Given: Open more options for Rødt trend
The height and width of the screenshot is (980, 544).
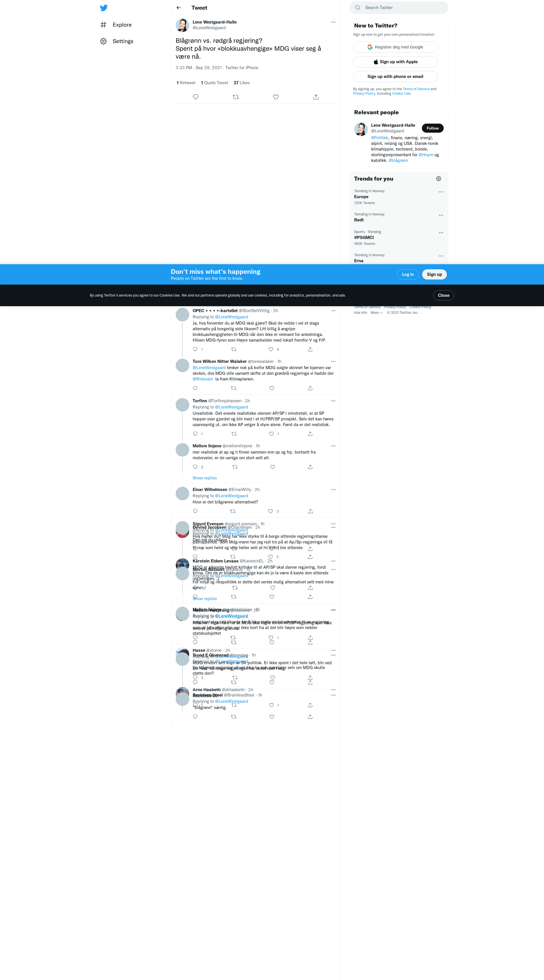Looking at the screenshot, I should coord(441,215).
